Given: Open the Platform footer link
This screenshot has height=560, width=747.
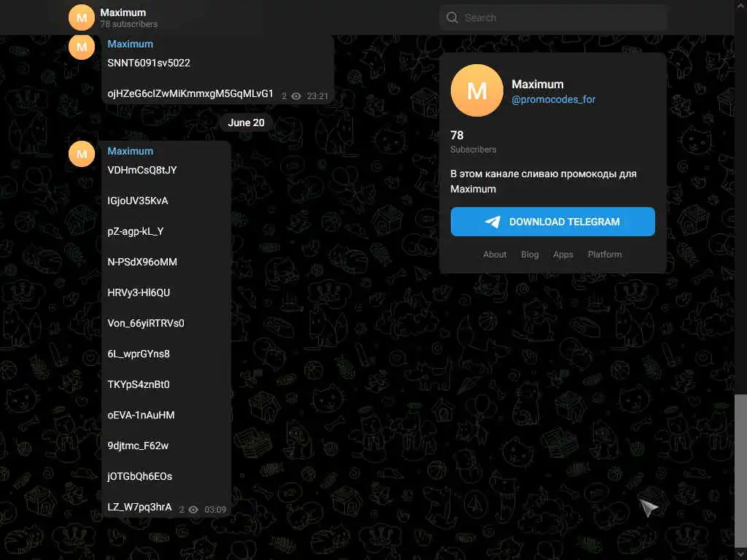Looking at the screenshot, I should pos(605,254).
